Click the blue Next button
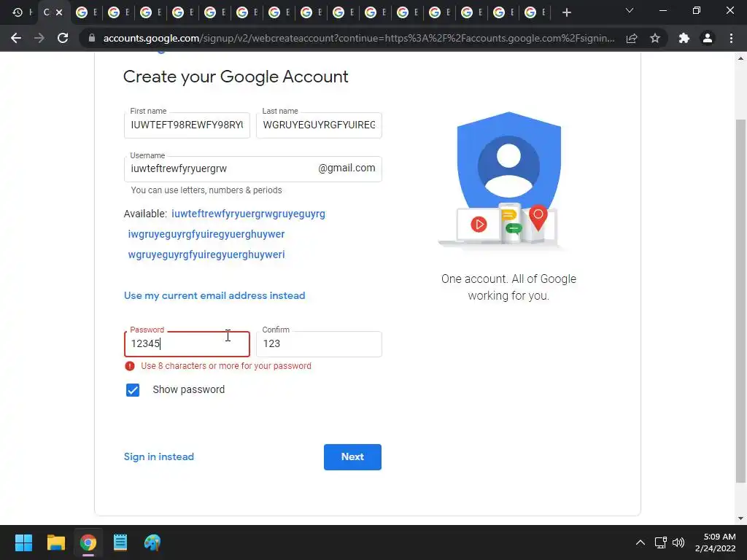 (x=352, y=457)
